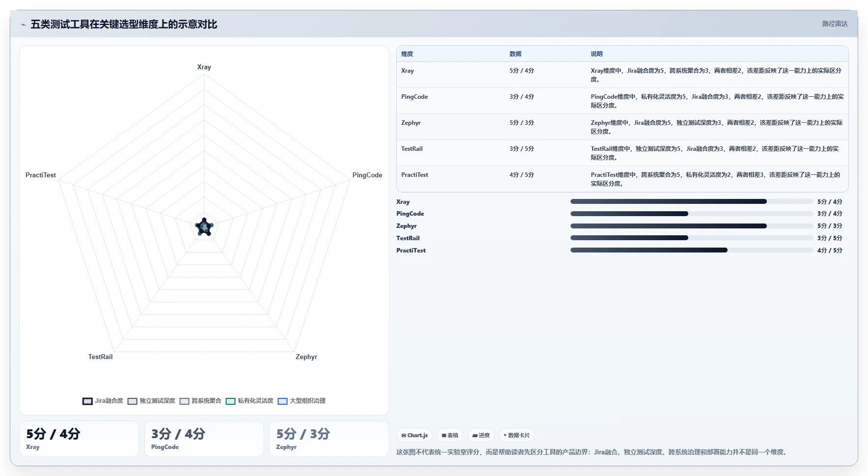Open the PingCode 3分 / 4分 data card

pyautogui.click(x=204, y=439)
